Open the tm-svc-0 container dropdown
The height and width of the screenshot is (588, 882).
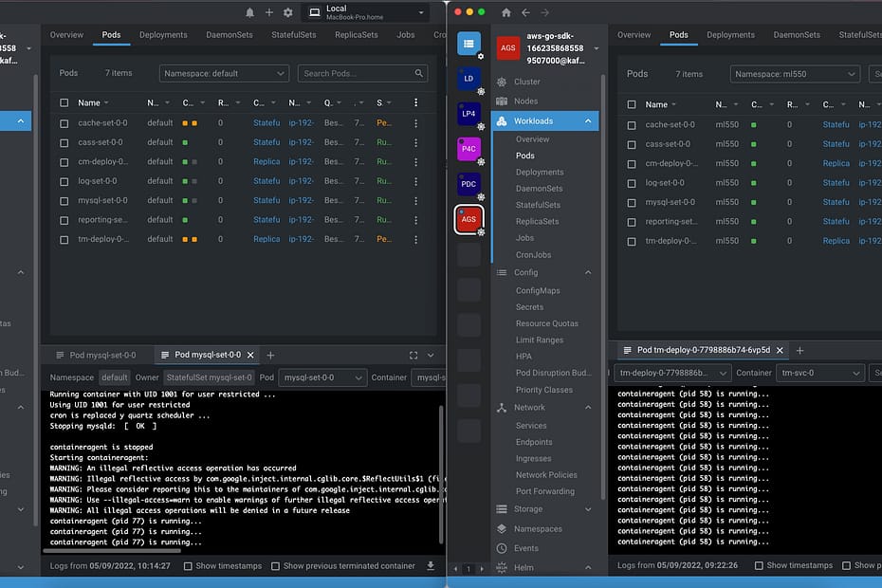point(819,374)
